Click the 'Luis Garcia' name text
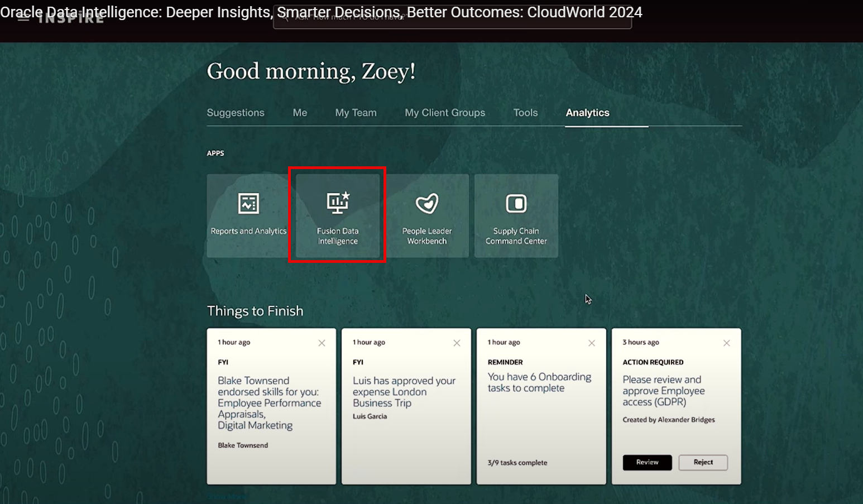Viewport: 863px width, 504px height. coord(370,416)
